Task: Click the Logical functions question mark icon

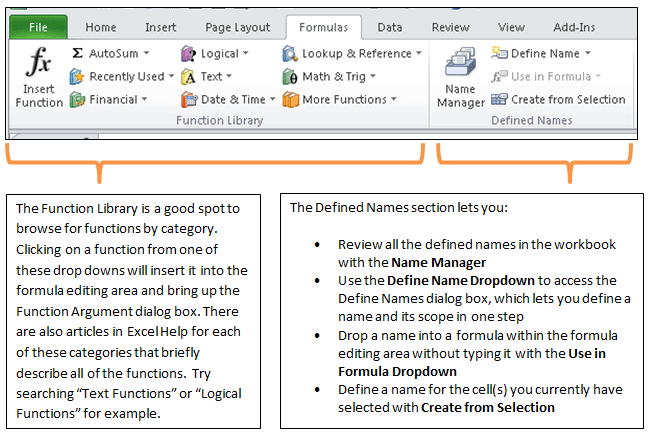Action: [x=188, y=53]
